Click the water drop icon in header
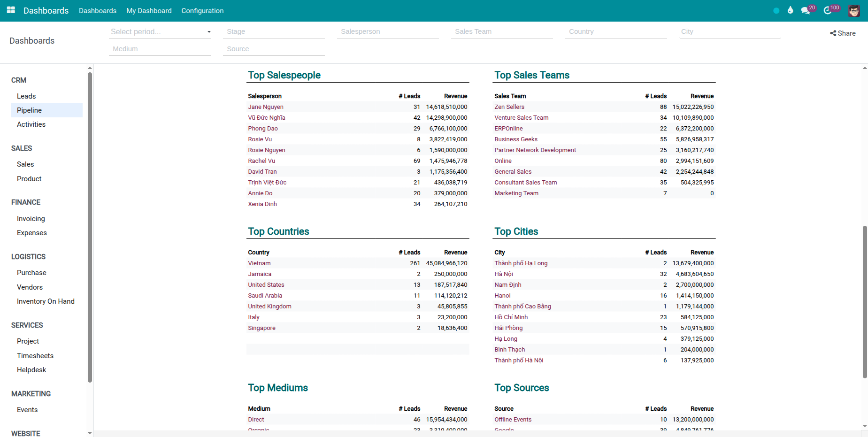The image size is (868, 437). 791,10
